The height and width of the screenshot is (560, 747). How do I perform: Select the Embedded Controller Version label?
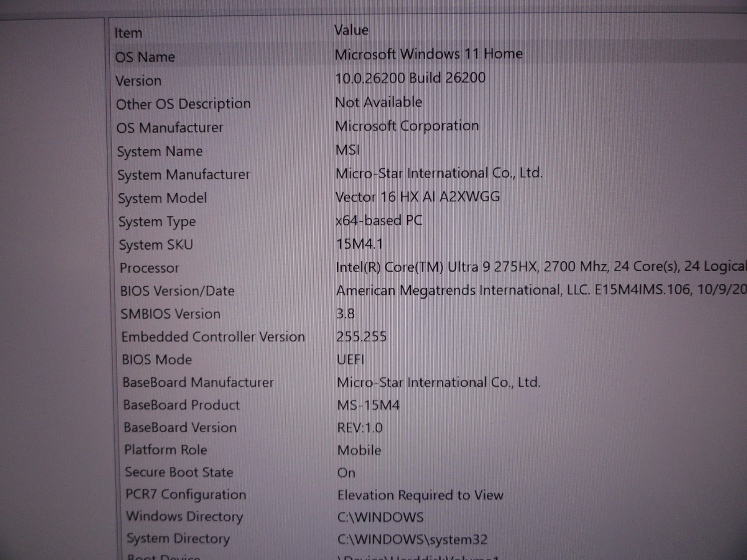213,336
